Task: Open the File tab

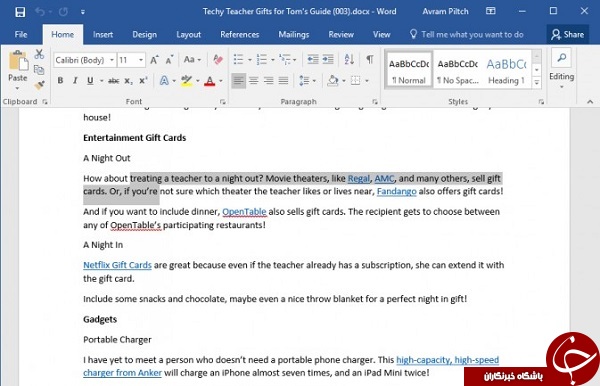Action: click(x=21, y=34)
